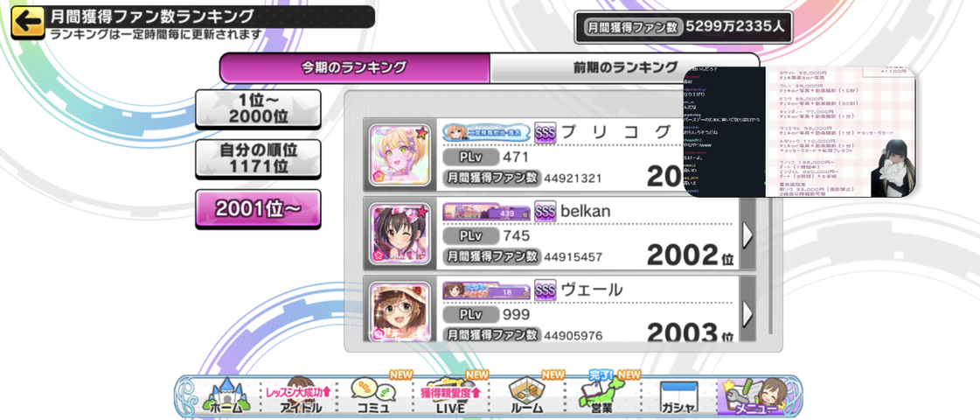Open the ホーム castle icon
This screenshot has height=420, width=980.
[223, 397]
